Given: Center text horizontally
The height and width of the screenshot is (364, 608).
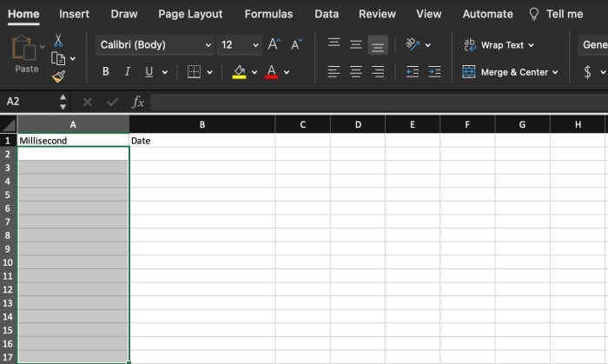Looking at the screenshot, I should (x=355, y=72).
